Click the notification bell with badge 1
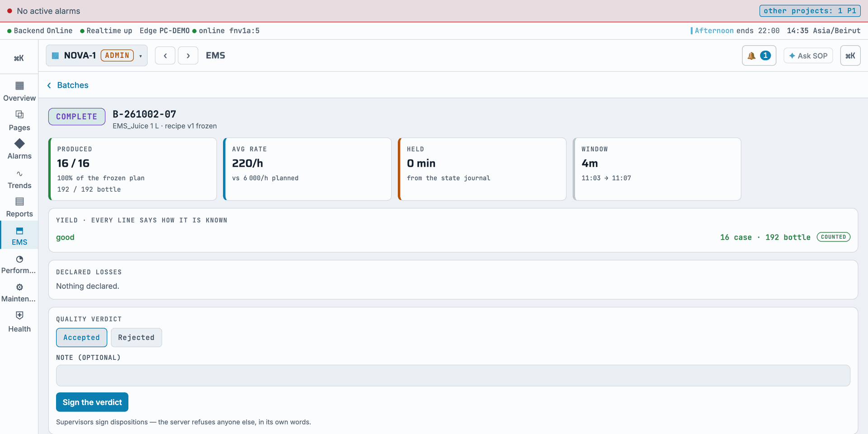Image resolution: width=868 pixels, height=434 pixels. tap(759, 56)
